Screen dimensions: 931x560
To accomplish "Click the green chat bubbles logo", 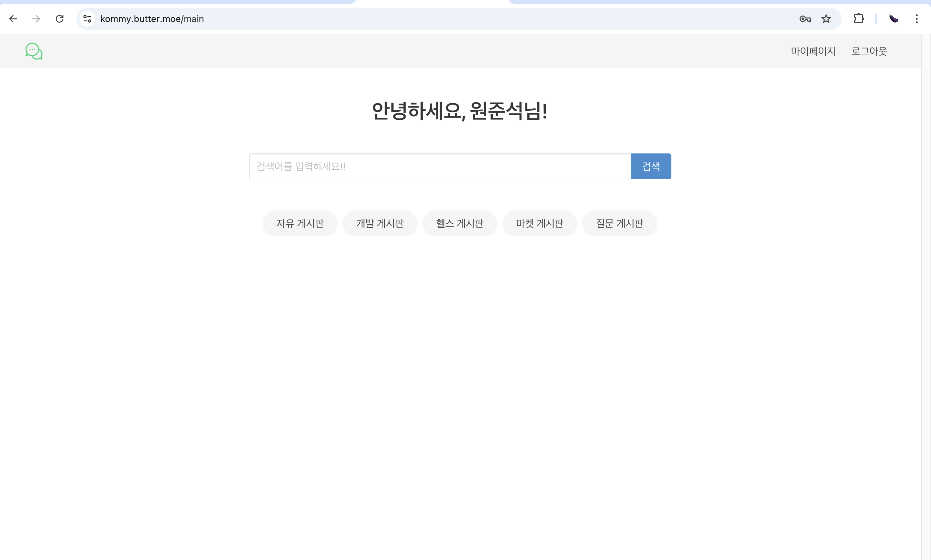I will point(34,51).
